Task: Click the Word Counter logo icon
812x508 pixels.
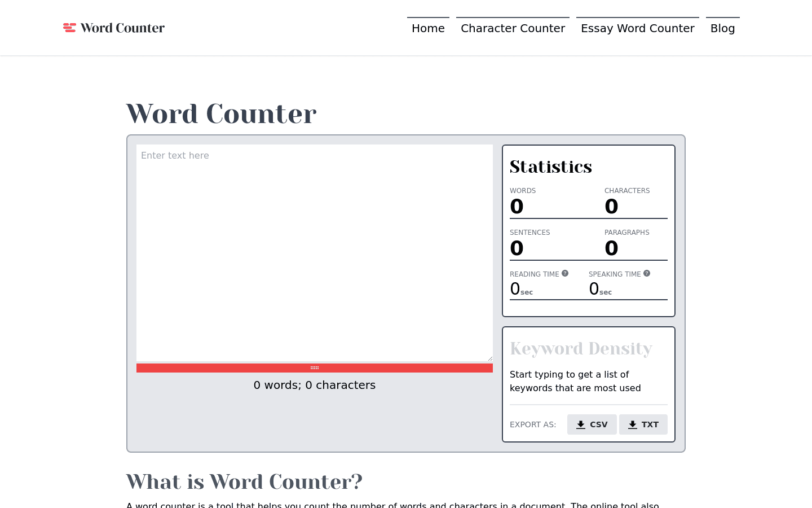Action: (x=69, y=27)
